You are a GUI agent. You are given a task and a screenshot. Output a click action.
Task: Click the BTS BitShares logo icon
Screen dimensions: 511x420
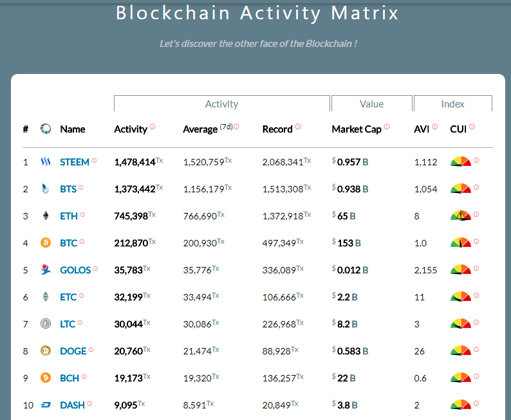click(46, 188)
